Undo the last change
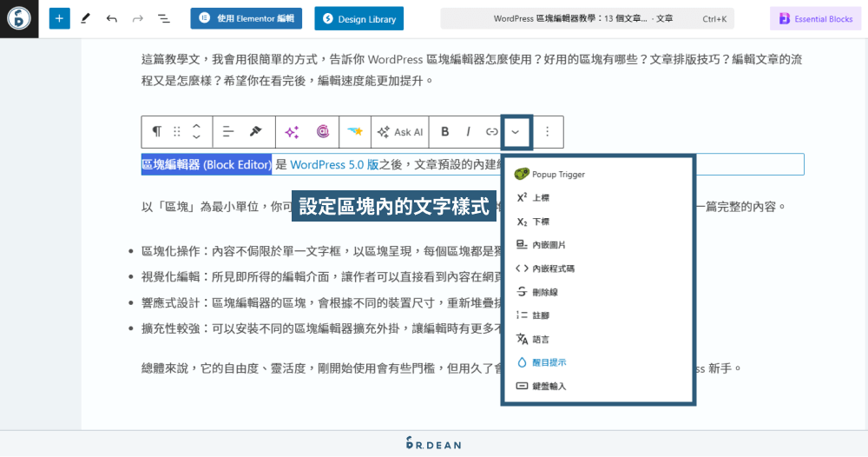 (112, 19)
